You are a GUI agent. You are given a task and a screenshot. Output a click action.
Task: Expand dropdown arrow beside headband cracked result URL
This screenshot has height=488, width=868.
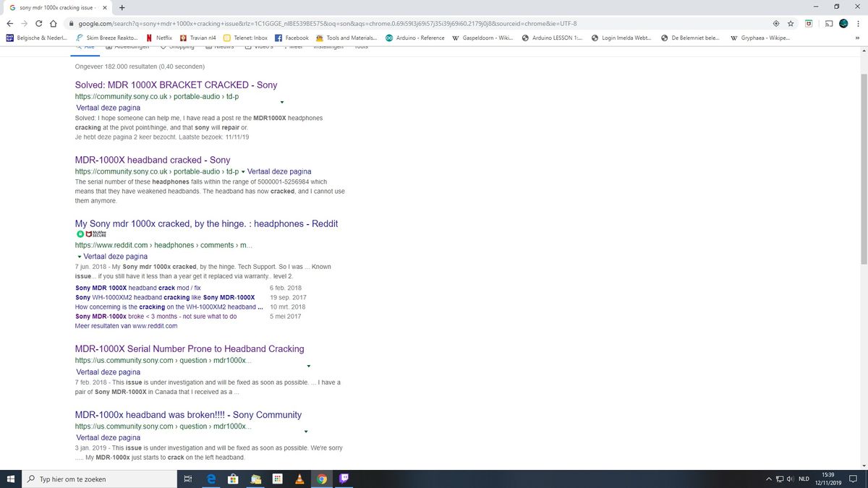click(x=243, y=172)
